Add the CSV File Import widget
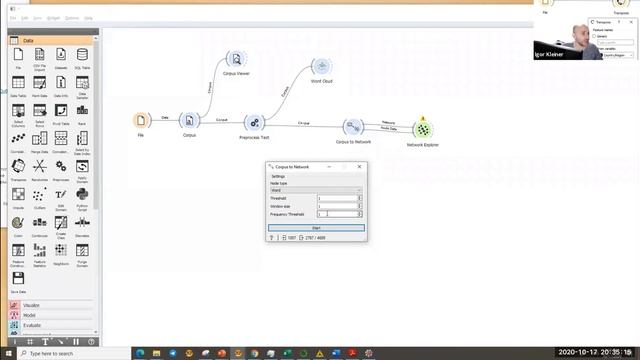The height and width of the screenshot is (360, 640). pos(40,59)
